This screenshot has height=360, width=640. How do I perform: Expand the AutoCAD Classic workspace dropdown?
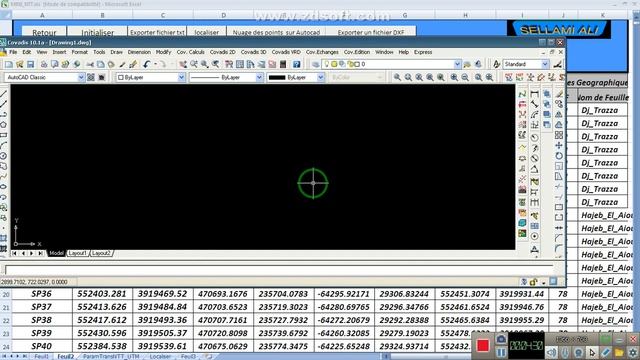(81, 78)
